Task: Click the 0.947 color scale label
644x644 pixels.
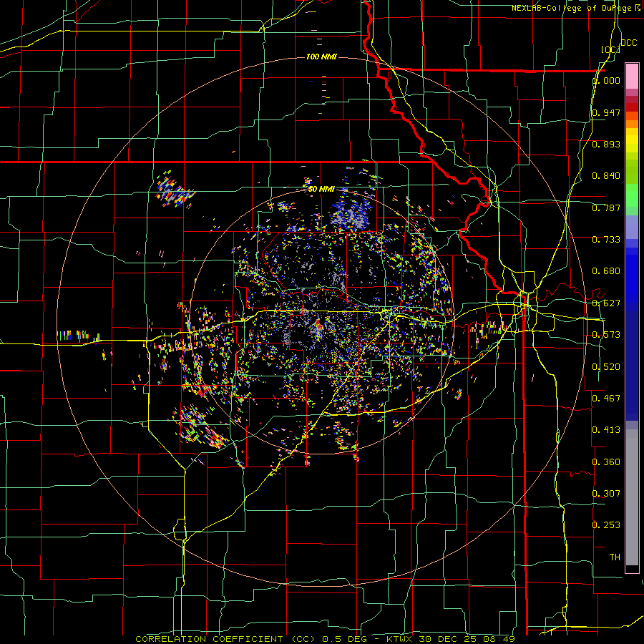Action: (x=606, y=112)
